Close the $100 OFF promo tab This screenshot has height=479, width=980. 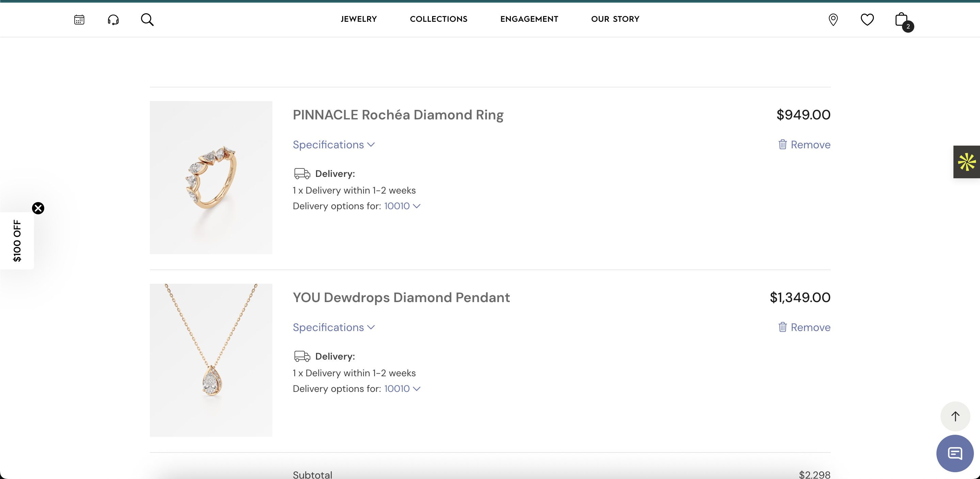(38, 208)
